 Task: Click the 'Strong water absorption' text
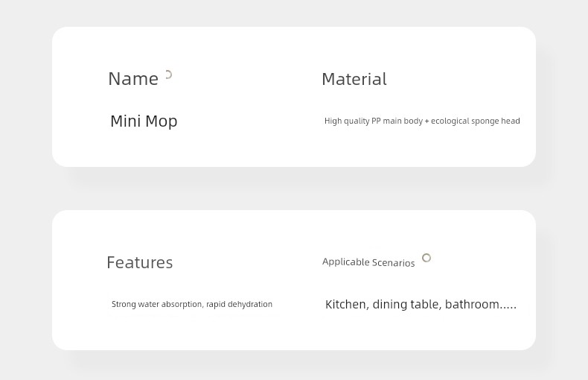click(x=157, y=304)
